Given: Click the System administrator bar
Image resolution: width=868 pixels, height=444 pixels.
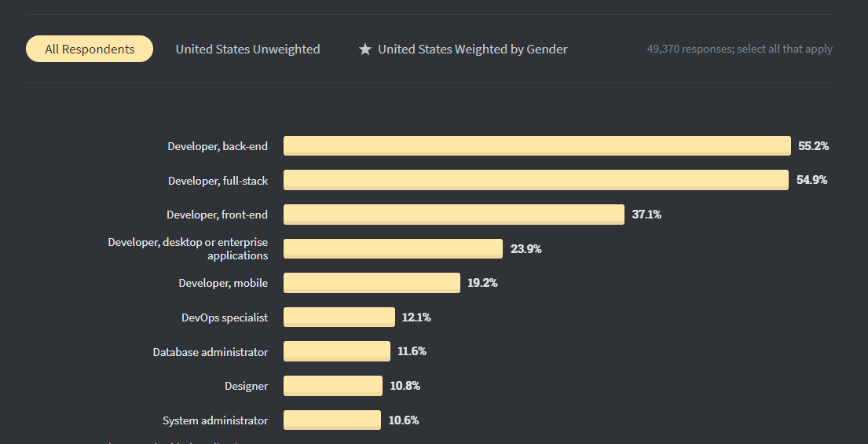Looking at the screenshot, I should [332, 420].
